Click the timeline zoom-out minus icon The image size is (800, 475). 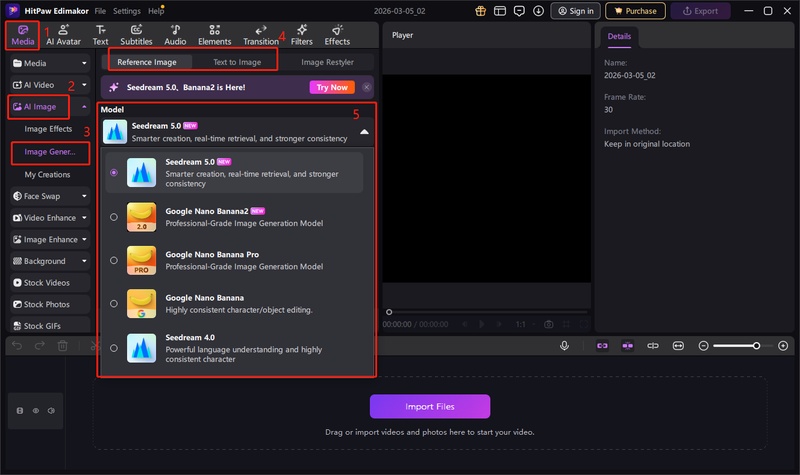pyautogui.click(x=703, y=345)
